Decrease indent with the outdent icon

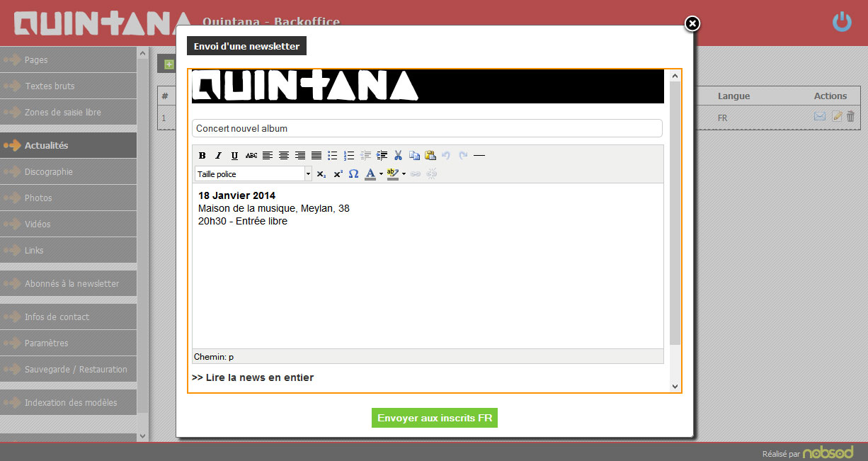coord(365,155)
